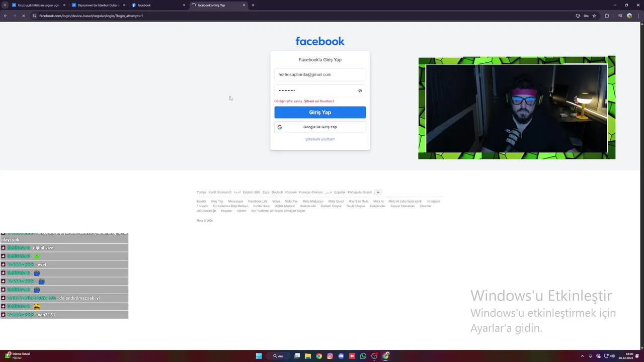This screenshot has height=362, width=644.
Task: Focus the email input field
Action: pos(320,74)
